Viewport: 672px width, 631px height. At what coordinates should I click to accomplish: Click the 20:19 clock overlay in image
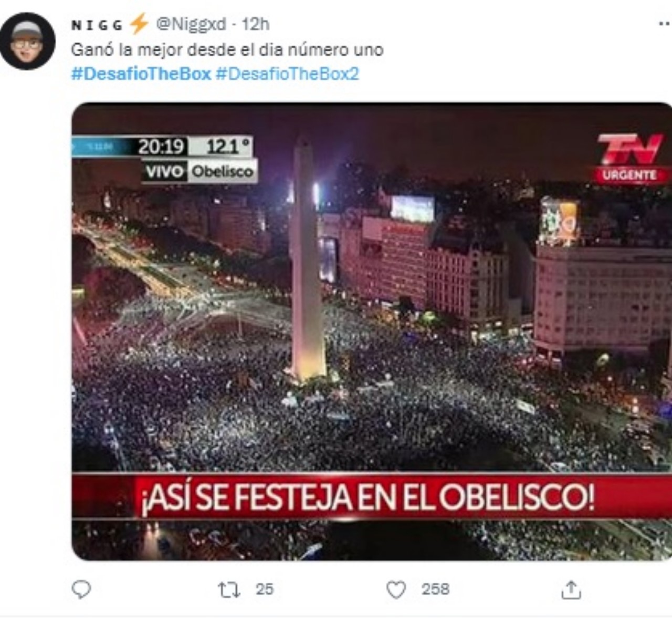click(x=161, y=147)
